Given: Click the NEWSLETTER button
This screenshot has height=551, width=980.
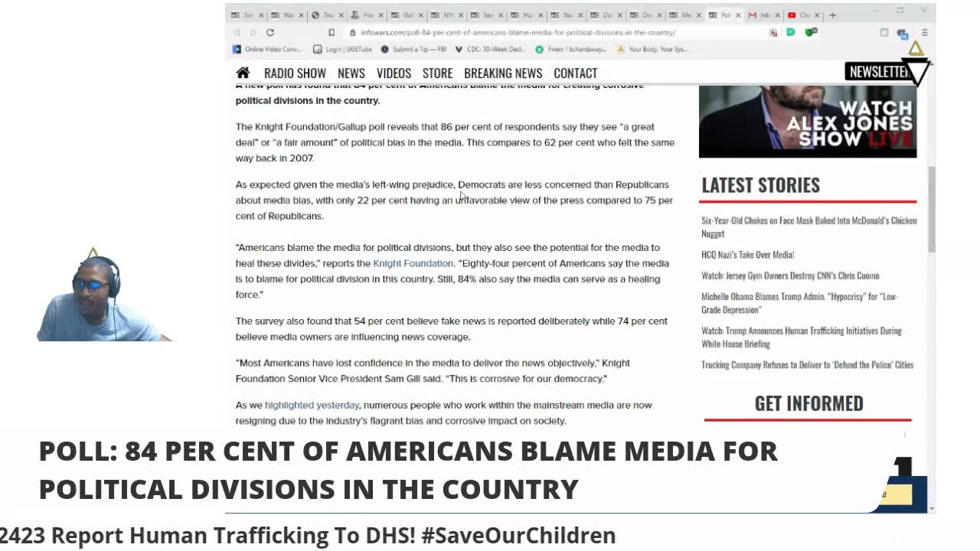Looking at the screenshot, I should (878, 71).
